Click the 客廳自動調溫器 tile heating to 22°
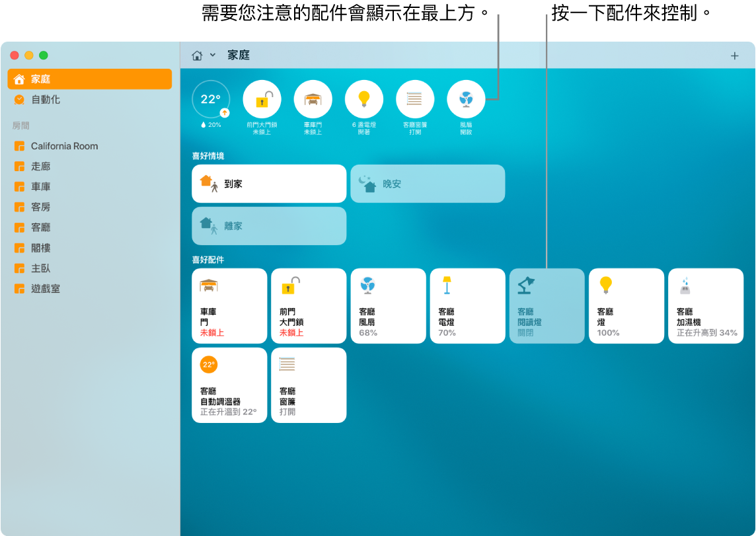 (x=229, y=385)
